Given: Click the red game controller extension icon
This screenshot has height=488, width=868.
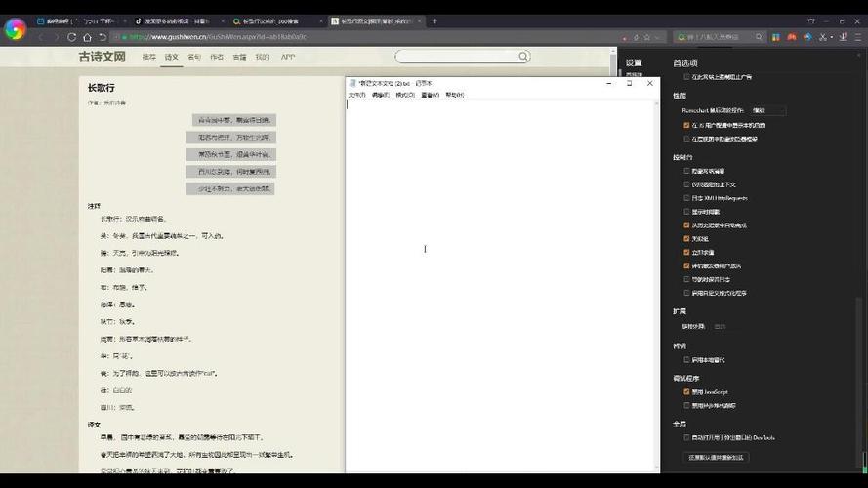Looking at the screenshot, I should coord(792,37).
